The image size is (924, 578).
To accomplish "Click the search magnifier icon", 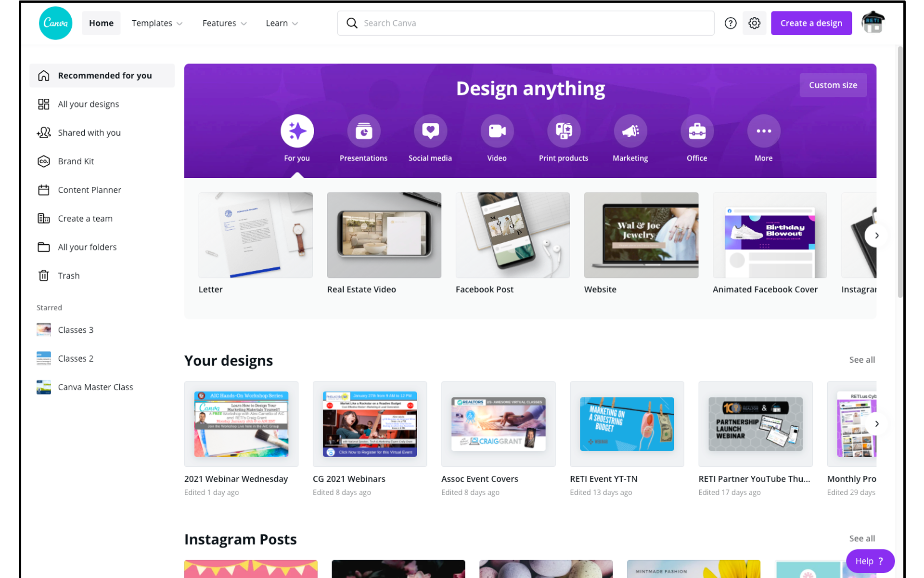I will 352,23.
